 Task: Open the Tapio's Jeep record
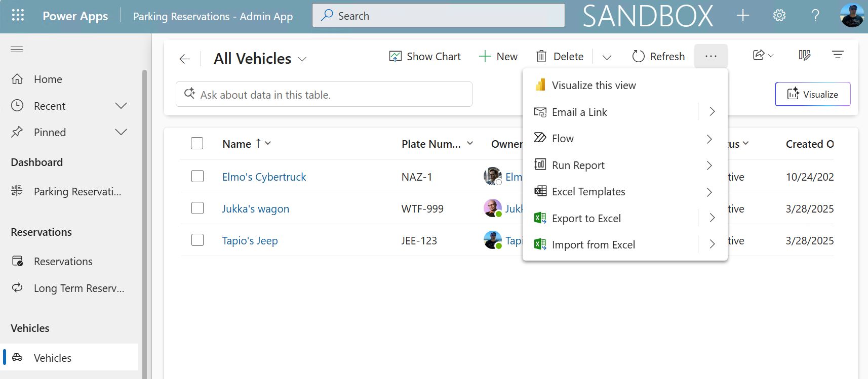point(250,240)
